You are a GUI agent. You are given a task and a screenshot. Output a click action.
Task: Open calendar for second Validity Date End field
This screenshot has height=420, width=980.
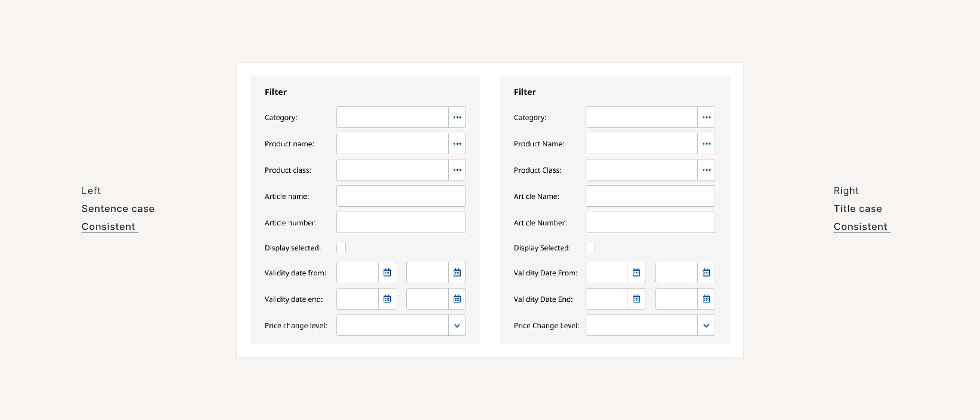coord(706,299)
